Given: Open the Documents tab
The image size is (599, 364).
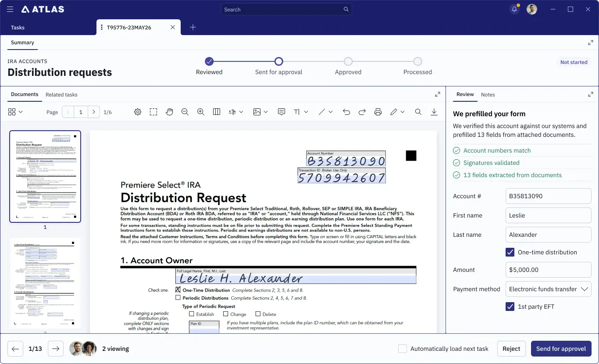Looking at the screenshot, I should (25, 94).
